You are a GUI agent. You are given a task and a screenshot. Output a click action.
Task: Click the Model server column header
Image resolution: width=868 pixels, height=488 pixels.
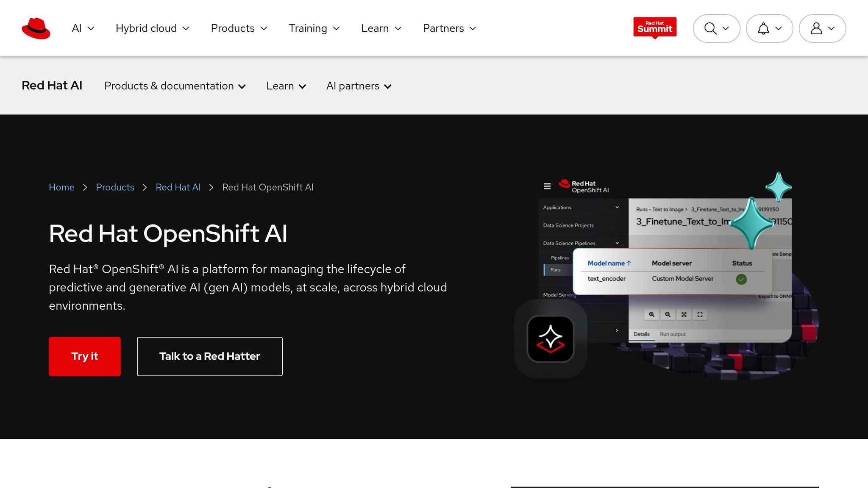[671, 263]
